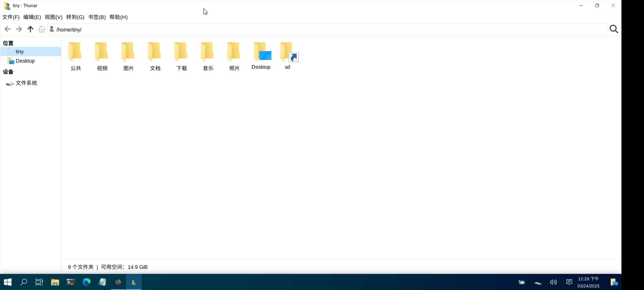This screenshot has width=644, height=290.
Task: Open the 文件系统 device in the sidebar
Action: [27, 83]
